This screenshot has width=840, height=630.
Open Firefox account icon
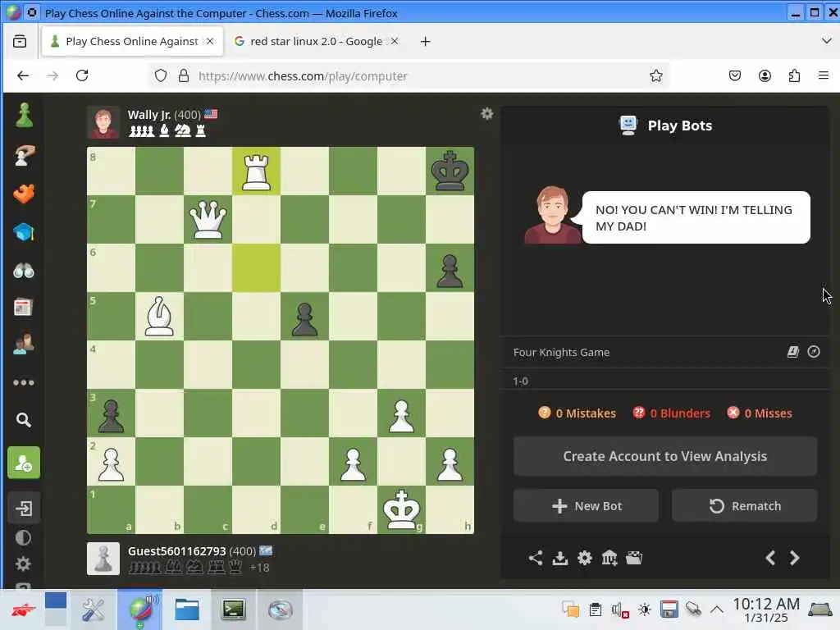765,75
